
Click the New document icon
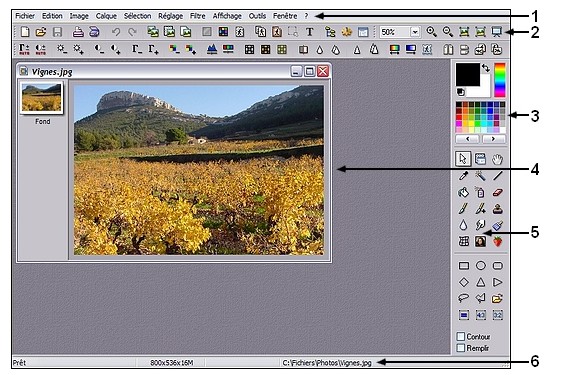click(25, 32)
